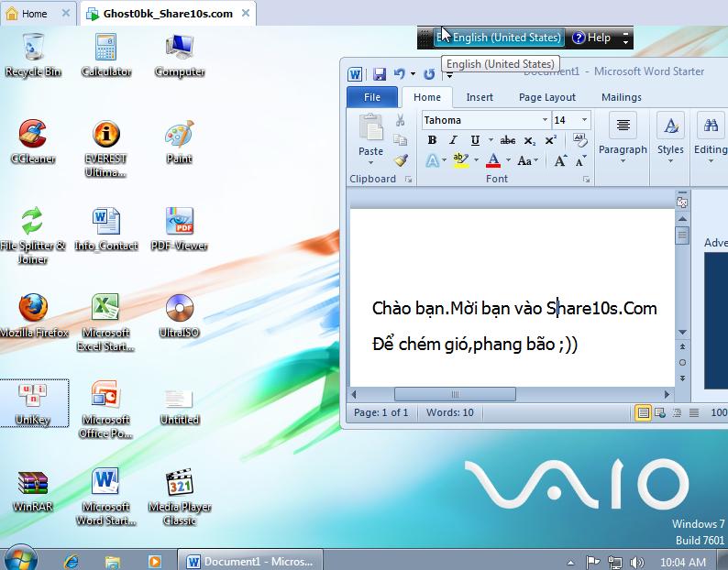This screenshot has width=728, height=570.
Task: Click the Copy icon in Clipboard group
Action: pos(400,139)
